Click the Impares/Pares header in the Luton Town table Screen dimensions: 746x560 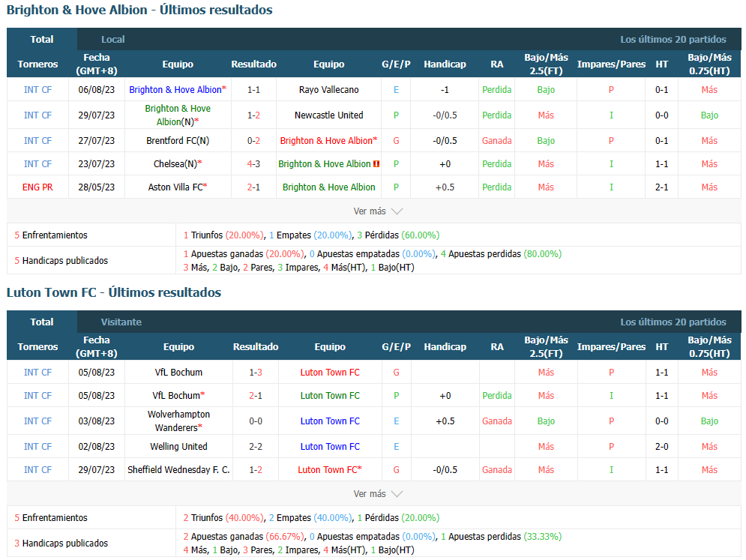coord(611,347)
